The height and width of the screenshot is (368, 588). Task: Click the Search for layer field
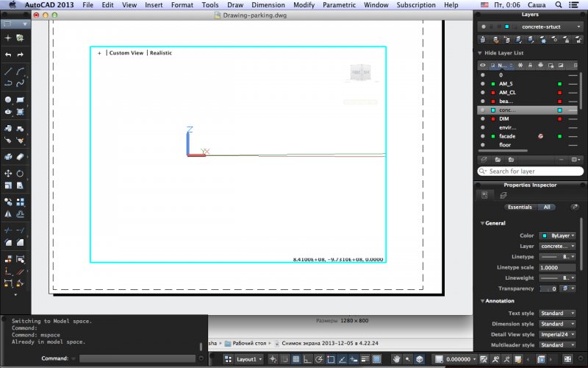[x=530, y=171]
